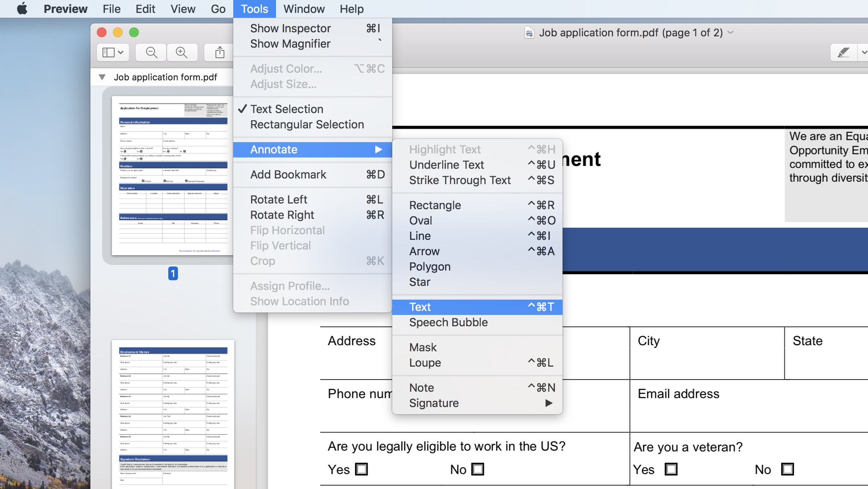
Task: Select the Arrow annotation tool
Action: point(425,251)
